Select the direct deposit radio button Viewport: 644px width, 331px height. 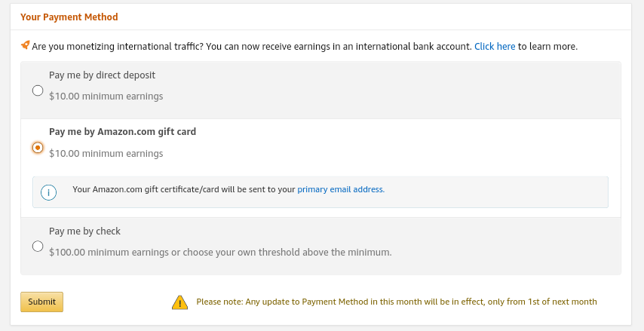[38, 90]
